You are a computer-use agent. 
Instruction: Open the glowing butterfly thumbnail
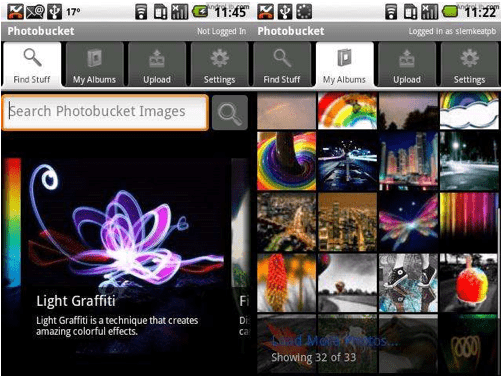pyautogui.click(x=408, y=222)
